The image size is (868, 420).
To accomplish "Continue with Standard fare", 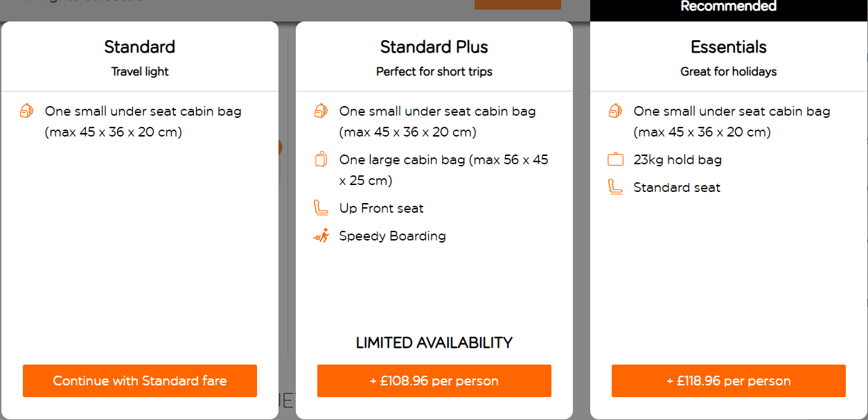I will (x=139, y=380).
